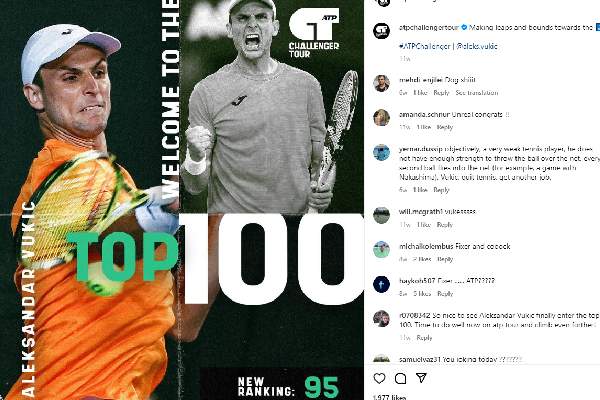The width and height of the screenshot is (600, 400).
Task: Reply to will.mcgrath1's comment
Action: 445,225
